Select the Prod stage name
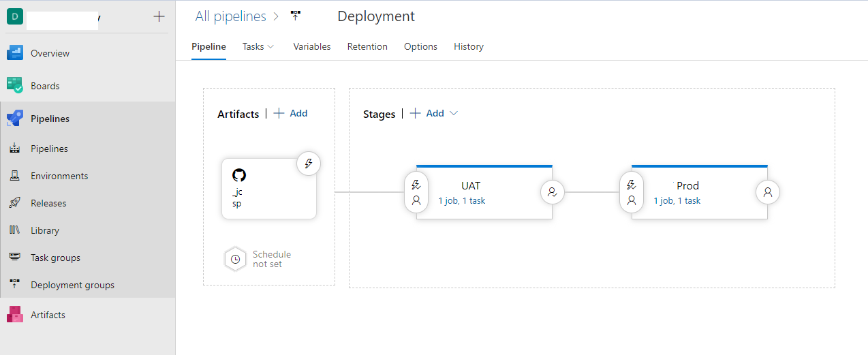Viewport: 868px width, 355px height. (x=688, y=185)
